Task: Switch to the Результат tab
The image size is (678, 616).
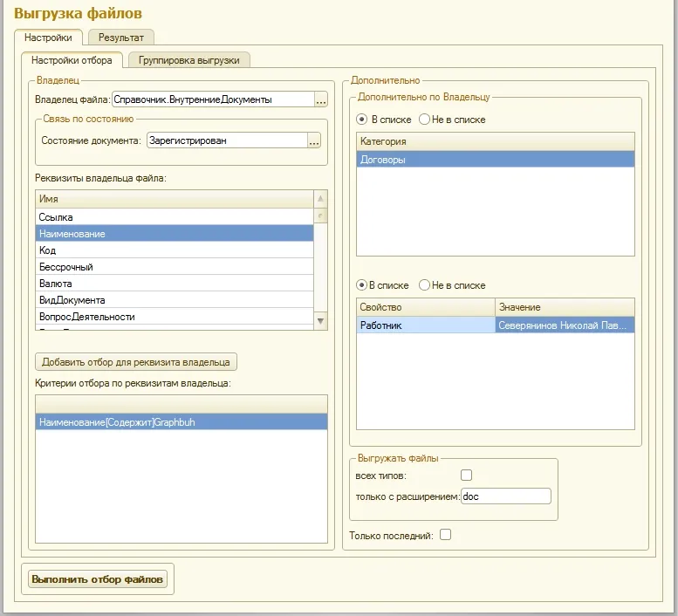Action: point(121,38)
